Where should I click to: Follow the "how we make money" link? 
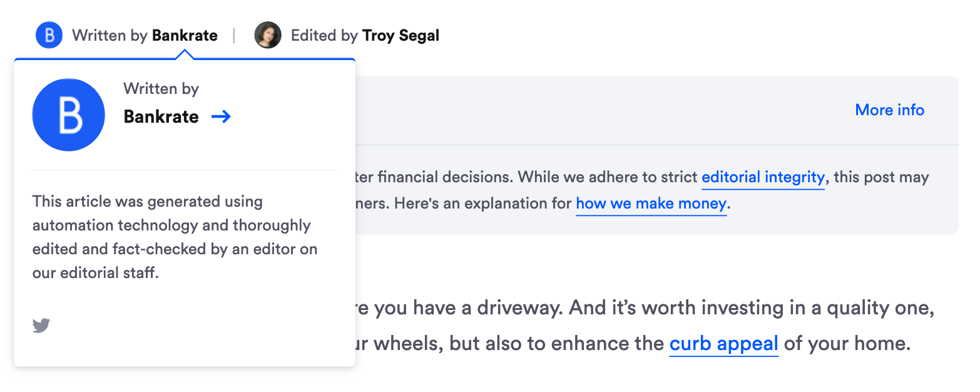[x=651, y=204]
